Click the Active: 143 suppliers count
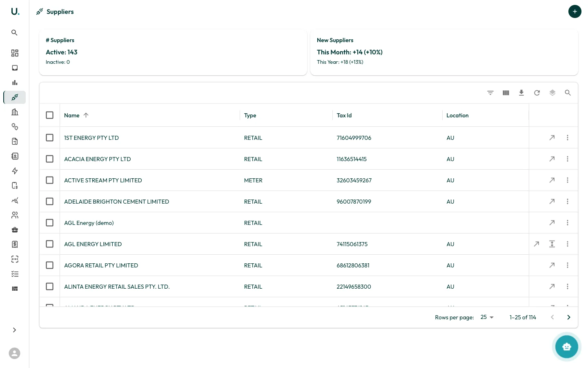Image resolution: width=588 pixels, height=368 pixels. pyautogui.click(x=62, y=52)
